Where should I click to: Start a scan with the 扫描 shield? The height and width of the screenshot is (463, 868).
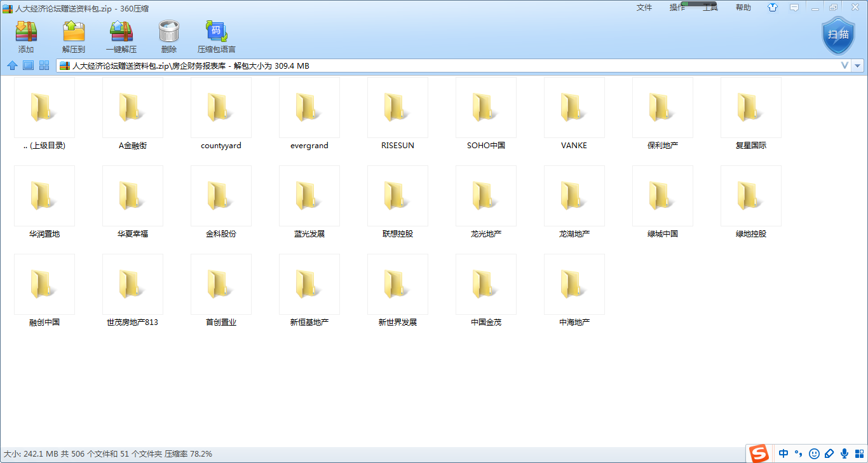[839, 36]
